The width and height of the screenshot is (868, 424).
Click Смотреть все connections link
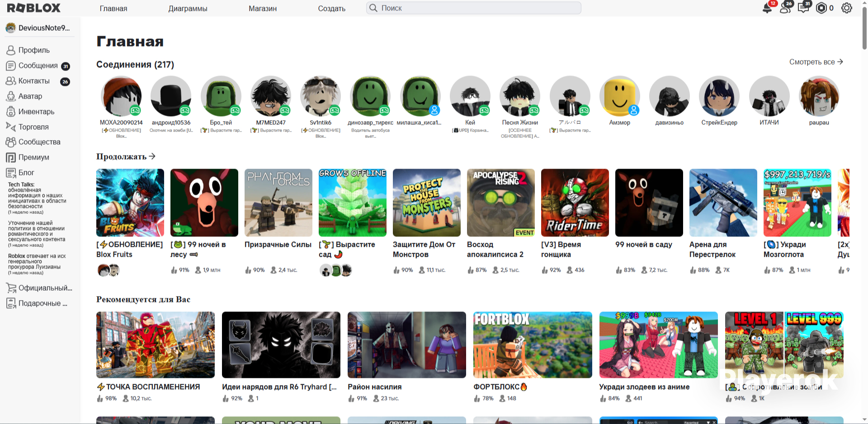816,62
